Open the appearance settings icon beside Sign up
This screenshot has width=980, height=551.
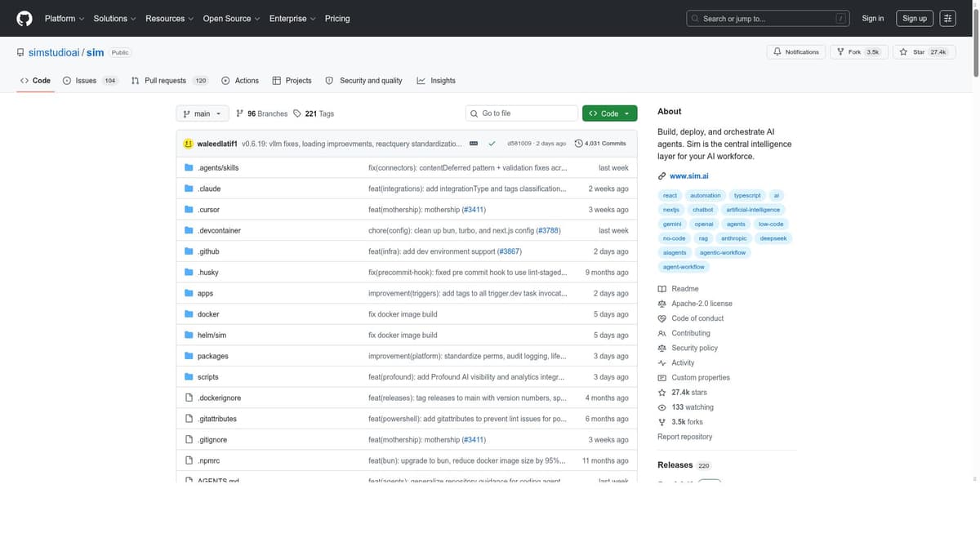[947, 18]
